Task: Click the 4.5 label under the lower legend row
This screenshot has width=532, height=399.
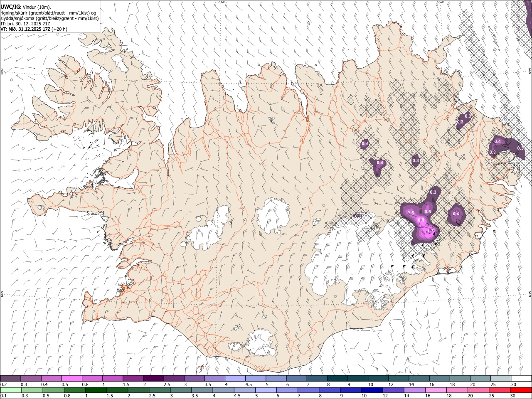Action: coord(237,396)
